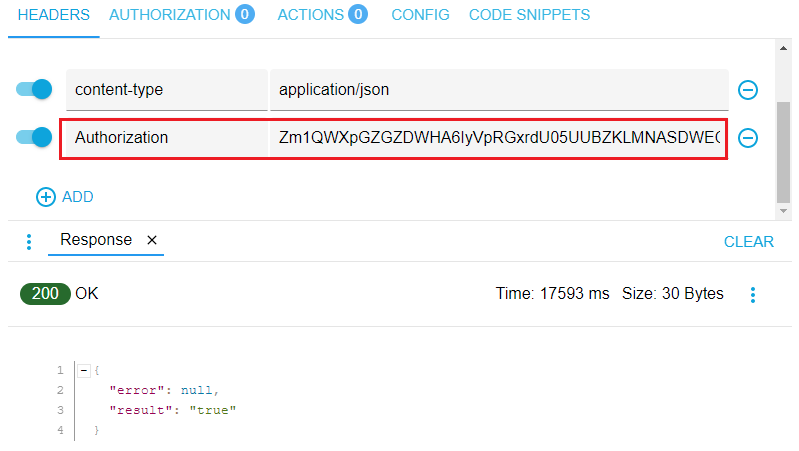This screenshot has height=451, width=799.
Task: Remove the content-type header row
Action: (747, 90)
